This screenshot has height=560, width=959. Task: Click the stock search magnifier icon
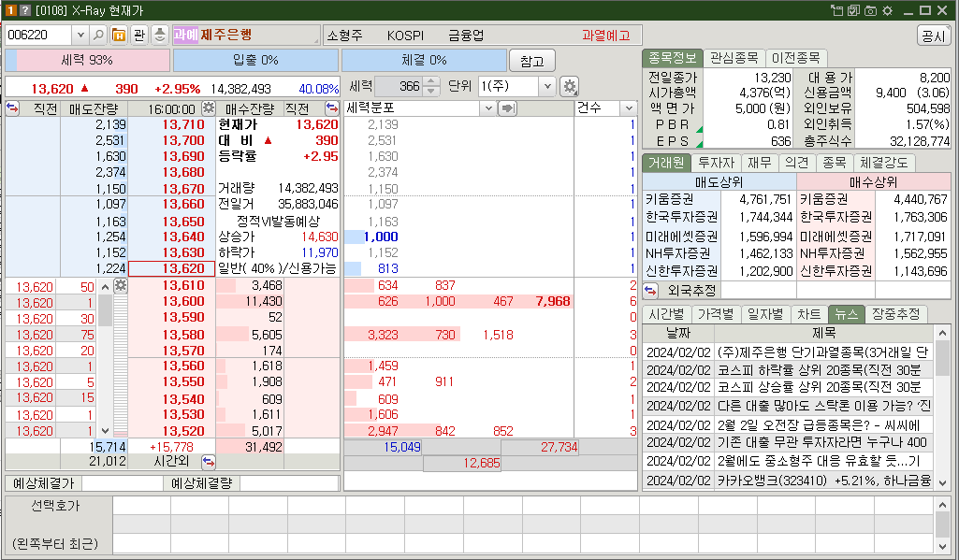coord(98,35)
